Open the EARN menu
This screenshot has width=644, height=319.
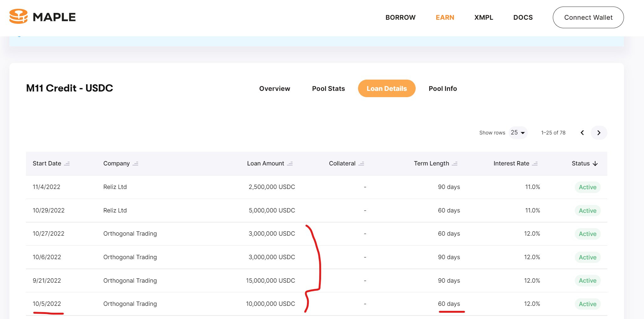445,18
